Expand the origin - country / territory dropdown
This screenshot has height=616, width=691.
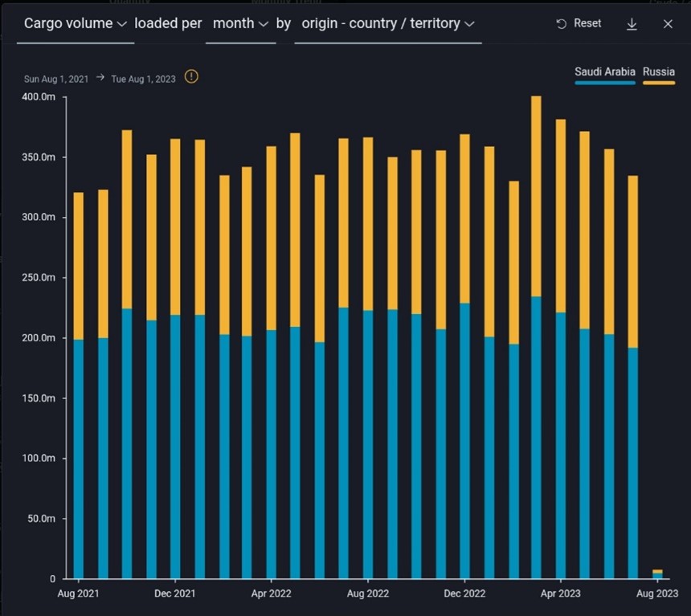coord(388,23)
